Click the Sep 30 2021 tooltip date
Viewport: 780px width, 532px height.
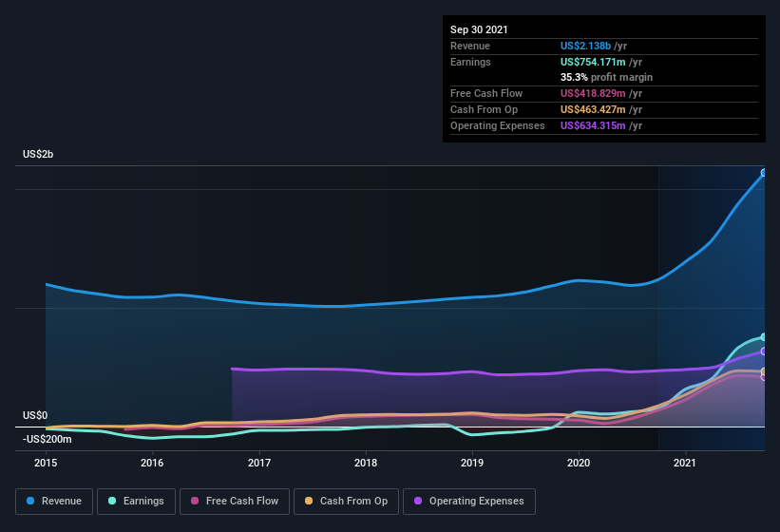coord(479,29)
